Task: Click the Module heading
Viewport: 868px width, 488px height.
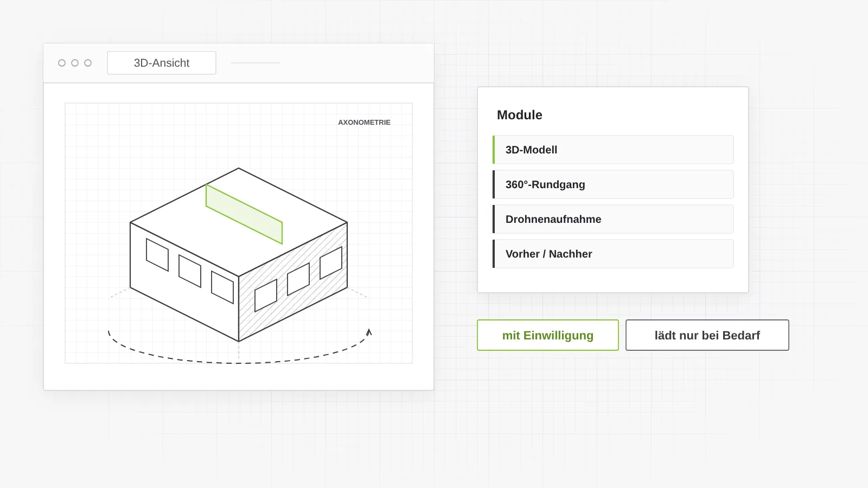Action: click(x=520, y=115)
